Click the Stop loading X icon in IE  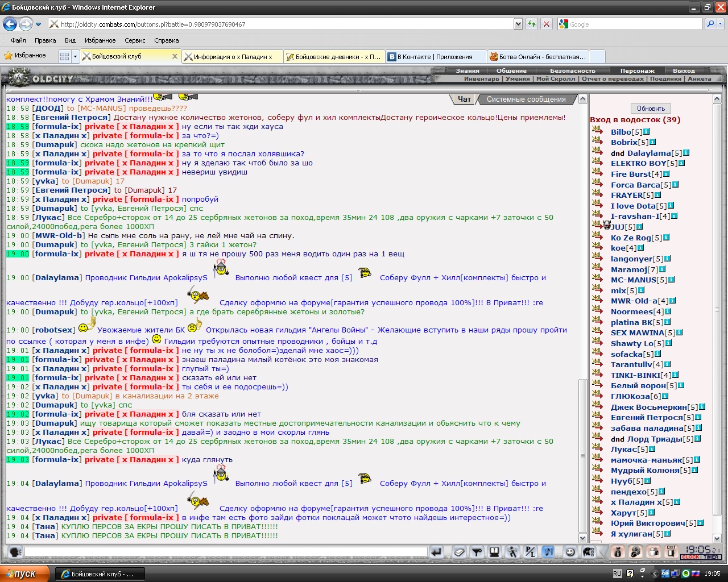click(x=546, y=24)
